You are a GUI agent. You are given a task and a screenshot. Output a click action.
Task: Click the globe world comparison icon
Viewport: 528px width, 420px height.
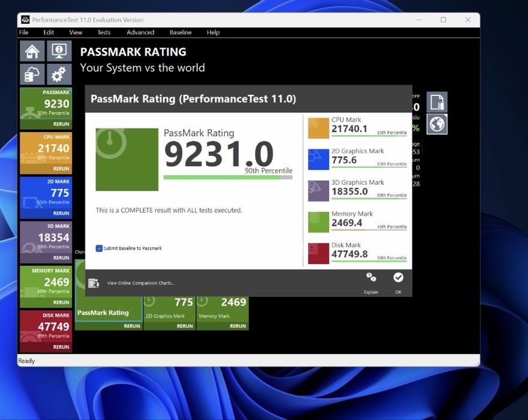(x=437, y=124)
